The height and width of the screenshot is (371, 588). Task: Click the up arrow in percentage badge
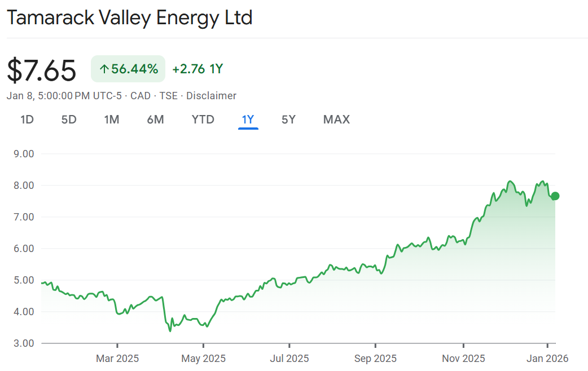click(104, 69)
